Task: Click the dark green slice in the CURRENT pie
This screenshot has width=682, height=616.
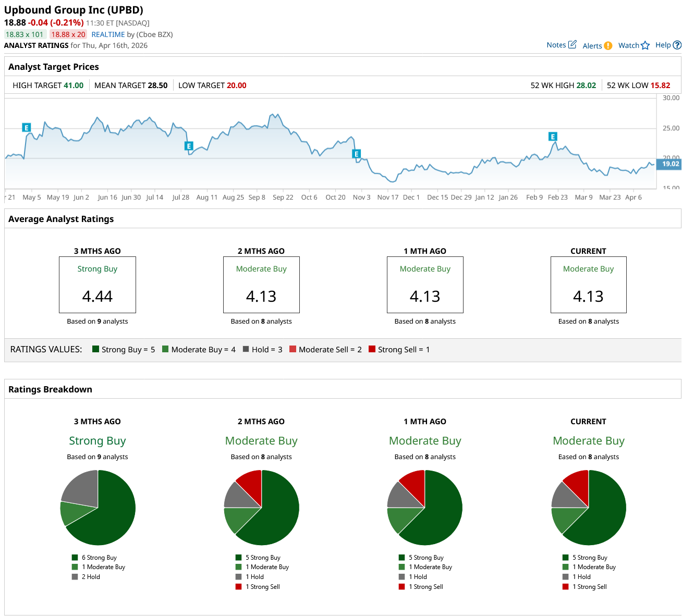Action: (x=602, y=513)
